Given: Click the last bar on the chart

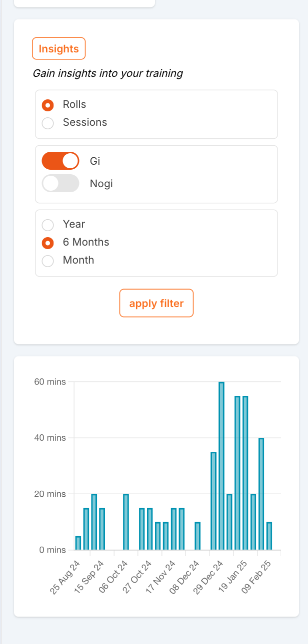Looking at the screenshot, I should click(269, 536).
